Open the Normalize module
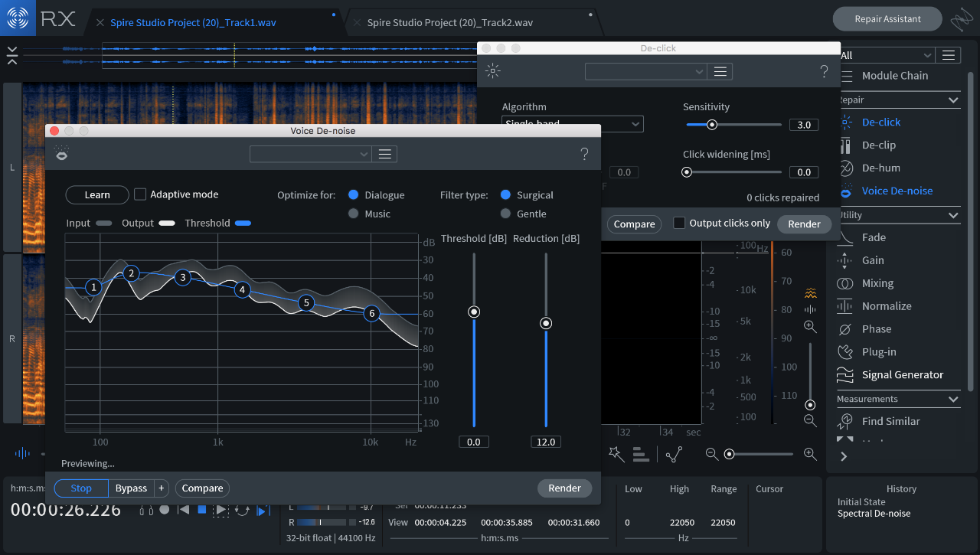This screenshot has height=555, width=980. (887, 306)
